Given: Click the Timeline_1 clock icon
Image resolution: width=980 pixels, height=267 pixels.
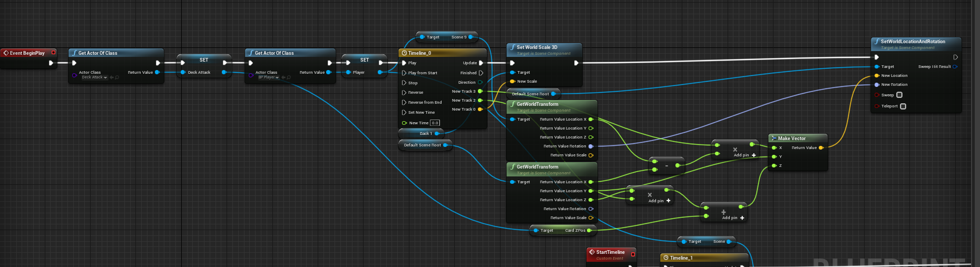Looking at the screenshot, I should click(x=665, y=258).
